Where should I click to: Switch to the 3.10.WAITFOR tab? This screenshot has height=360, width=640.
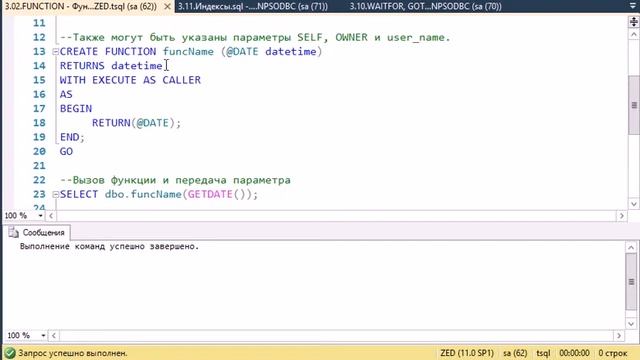click(425, 6)
